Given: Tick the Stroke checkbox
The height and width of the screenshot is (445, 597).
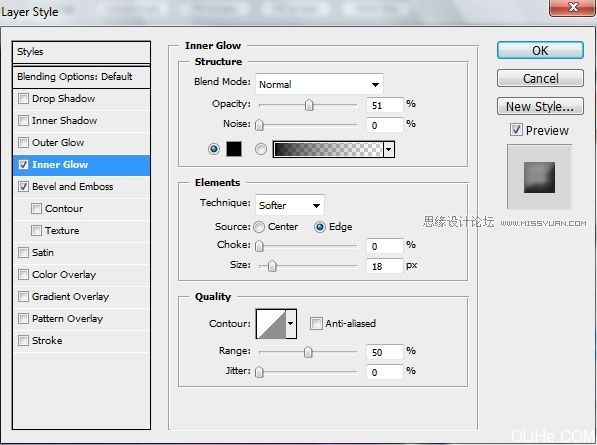Looking at the screenshot, I should pos(23,340).
